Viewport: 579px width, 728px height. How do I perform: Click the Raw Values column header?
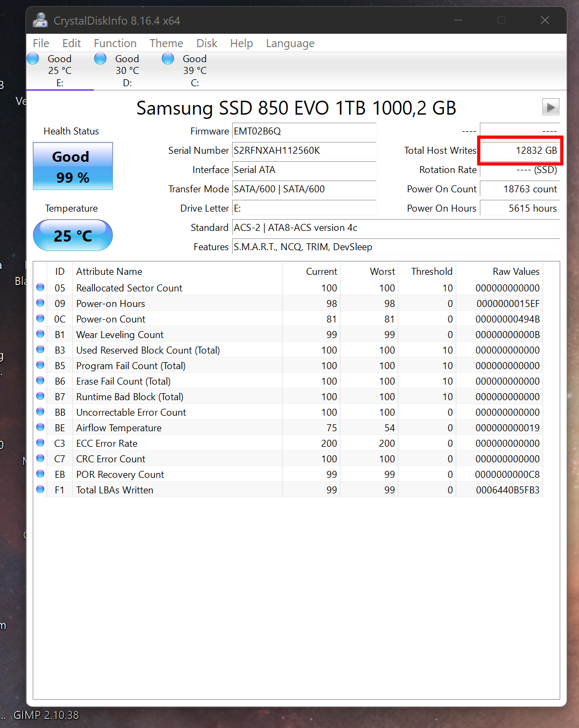[499, 272]
